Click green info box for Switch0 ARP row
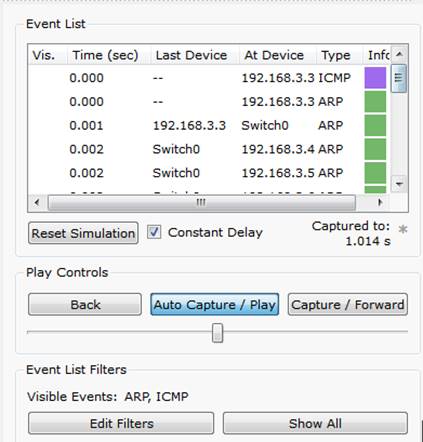This screenshot has width=423, height=442. click(x=375, y=125)
